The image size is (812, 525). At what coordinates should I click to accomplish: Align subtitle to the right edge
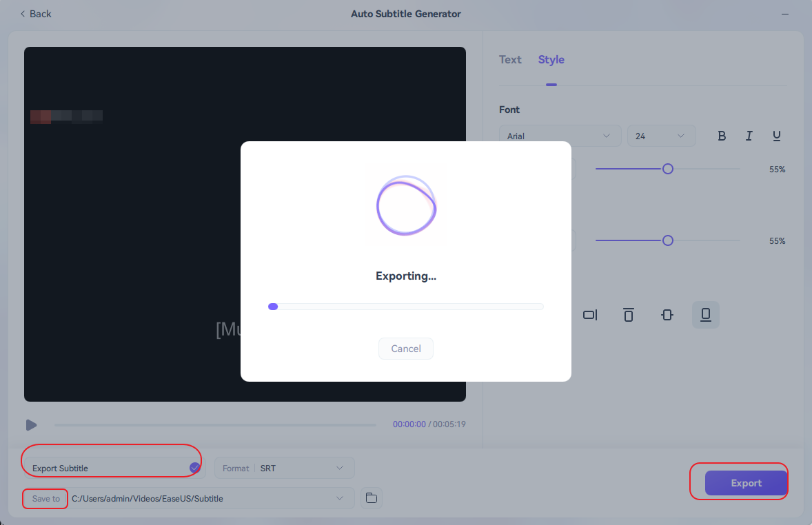(590, 315)
